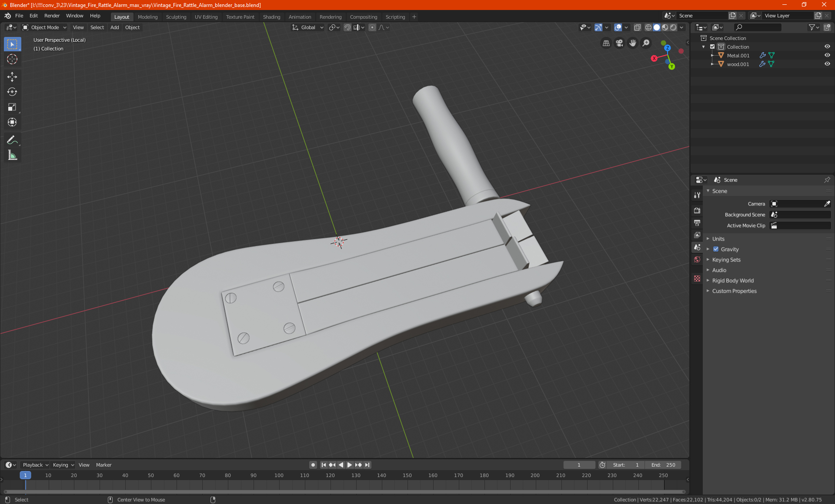Viewport: 835px width, 504px height.
Task: Click the End frame field
Action: (x=663, y=465)
